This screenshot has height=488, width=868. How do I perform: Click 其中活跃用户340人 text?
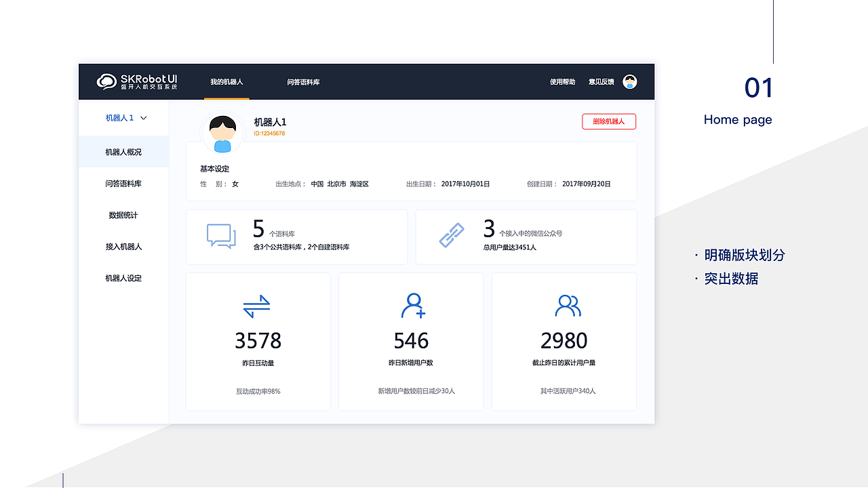(x=568, y=391)
